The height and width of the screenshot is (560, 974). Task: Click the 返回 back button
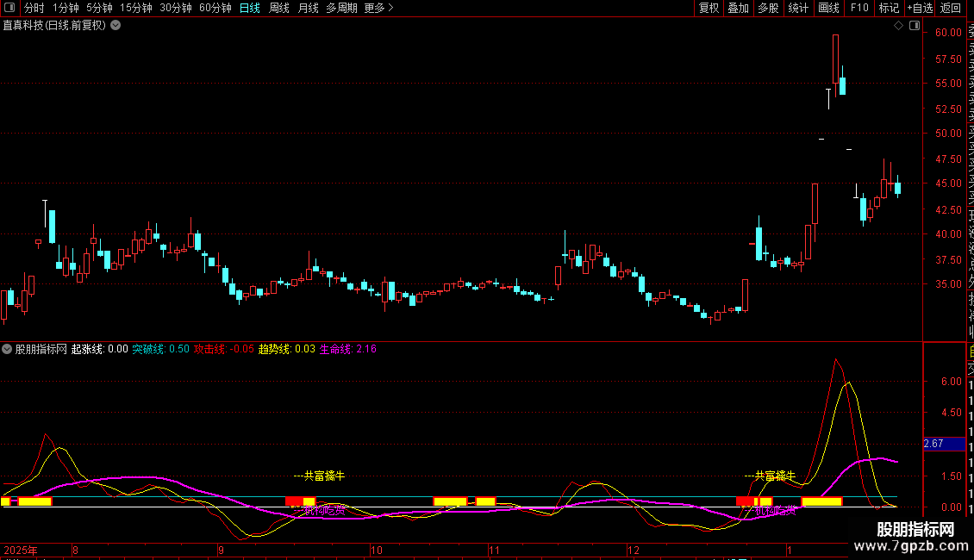pos(950,8)
